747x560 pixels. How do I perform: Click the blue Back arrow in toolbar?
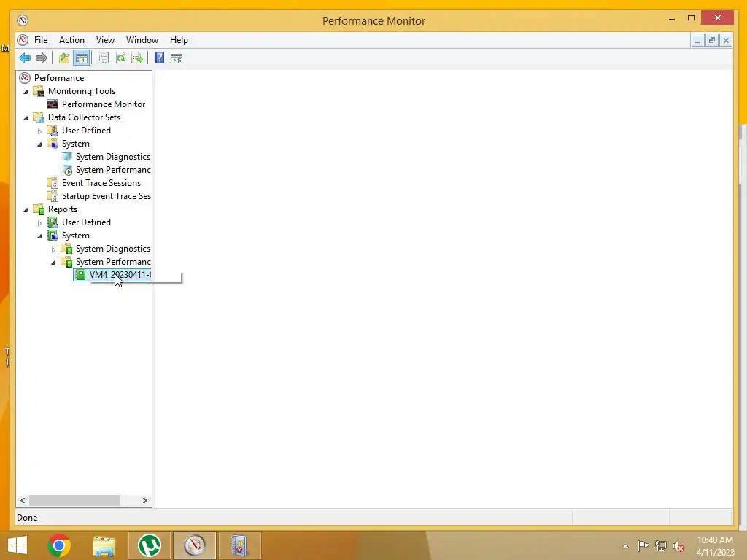click(x=25, y=58)
